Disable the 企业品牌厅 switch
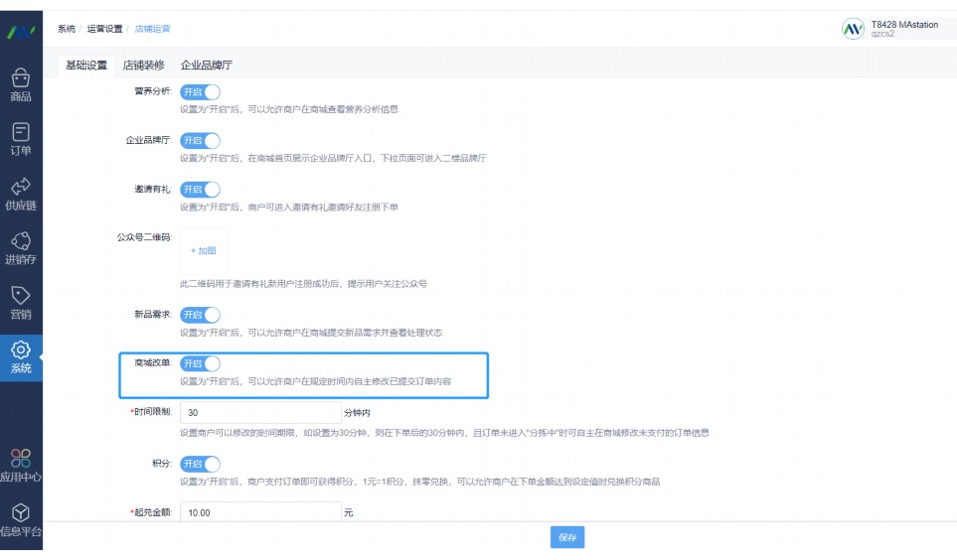This screenshot has width=957, height=560. pos(200,141)
